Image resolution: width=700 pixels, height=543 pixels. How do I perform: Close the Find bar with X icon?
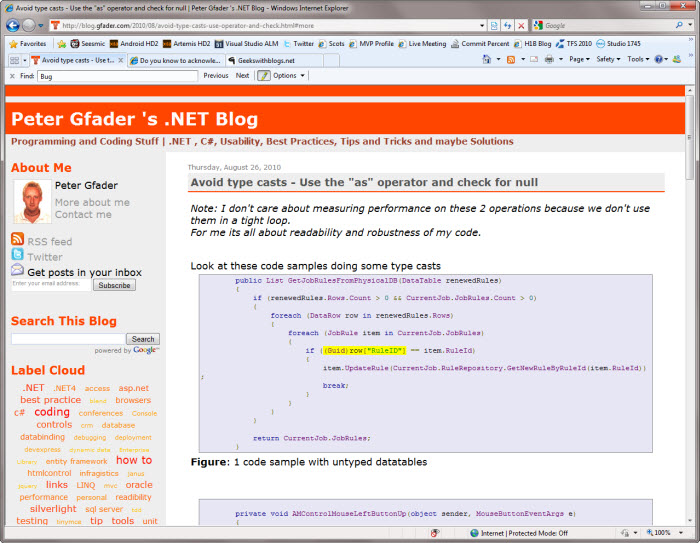11,76
